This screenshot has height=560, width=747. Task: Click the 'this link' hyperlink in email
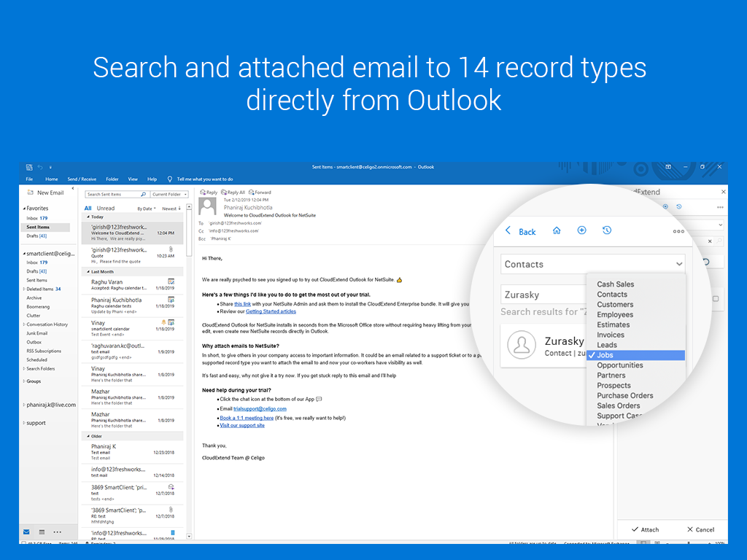pyautogui.click(x=242, y=304)
